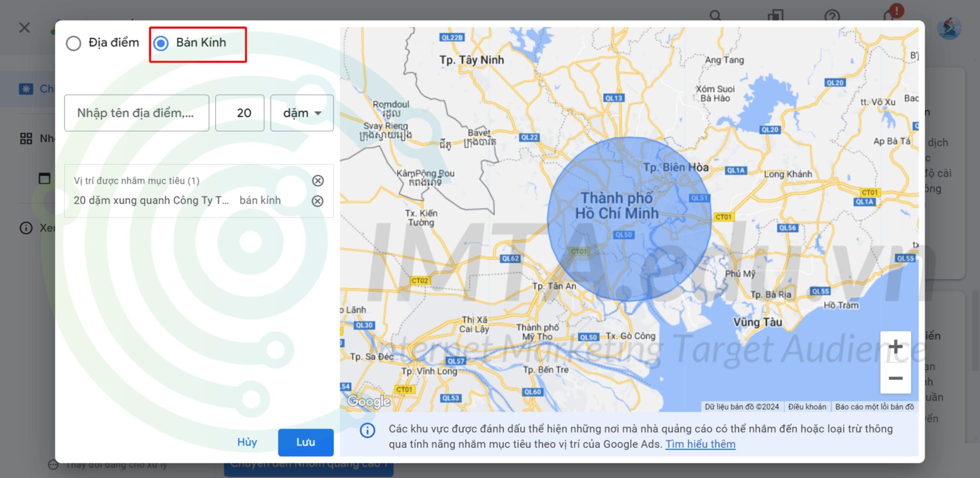Open the account avatar in the top corner

[949, 28]
